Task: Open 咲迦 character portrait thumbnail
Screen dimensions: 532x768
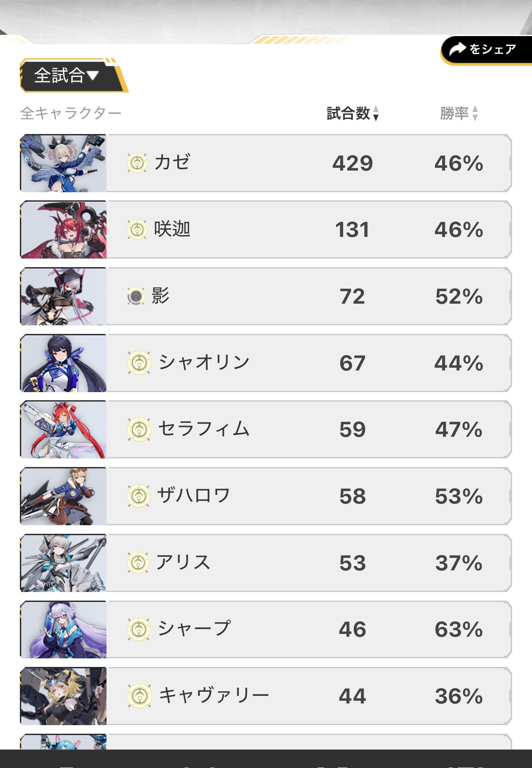Action: tap(64, 230)
